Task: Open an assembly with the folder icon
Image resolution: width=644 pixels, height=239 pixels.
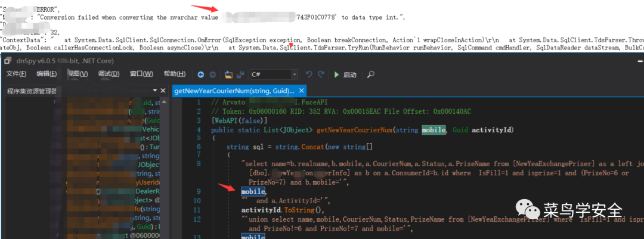Action: [229, 75]
